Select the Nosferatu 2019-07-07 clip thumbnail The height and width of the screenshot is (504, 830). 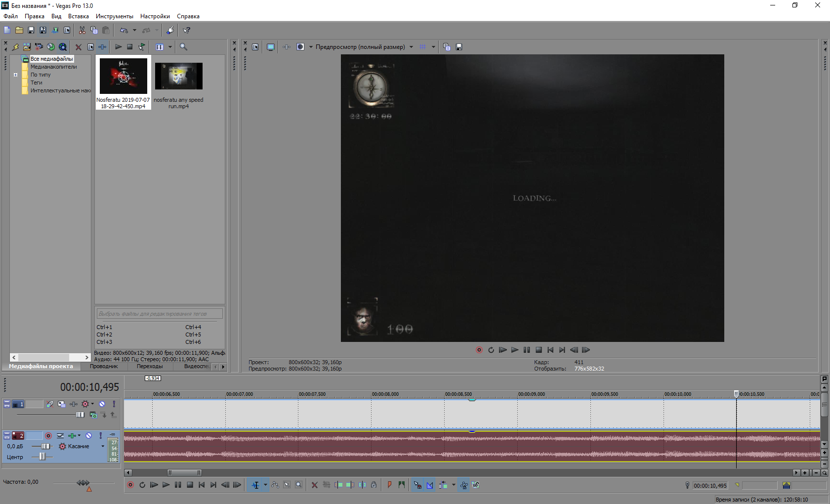click(x=123, y=76)
